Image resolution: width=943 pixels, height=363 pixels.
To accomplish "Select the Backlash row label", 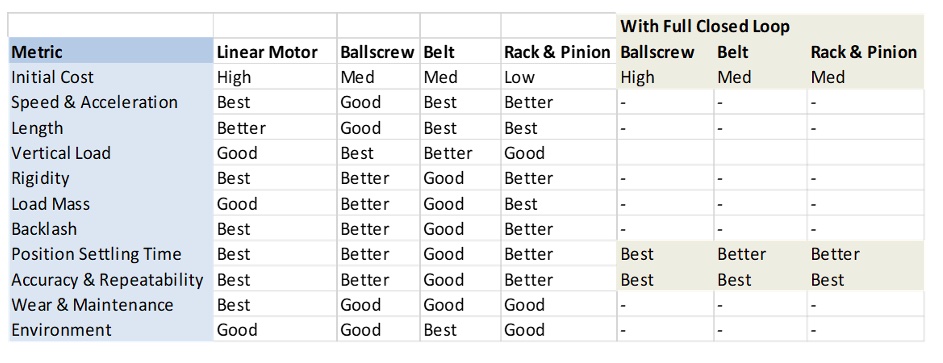I will point(45,229).
